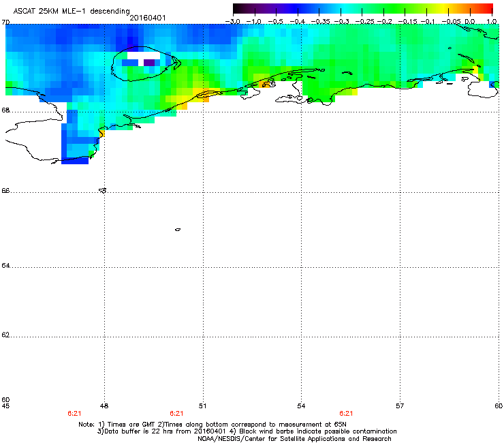Click the latitude label 68

point(5,110)
